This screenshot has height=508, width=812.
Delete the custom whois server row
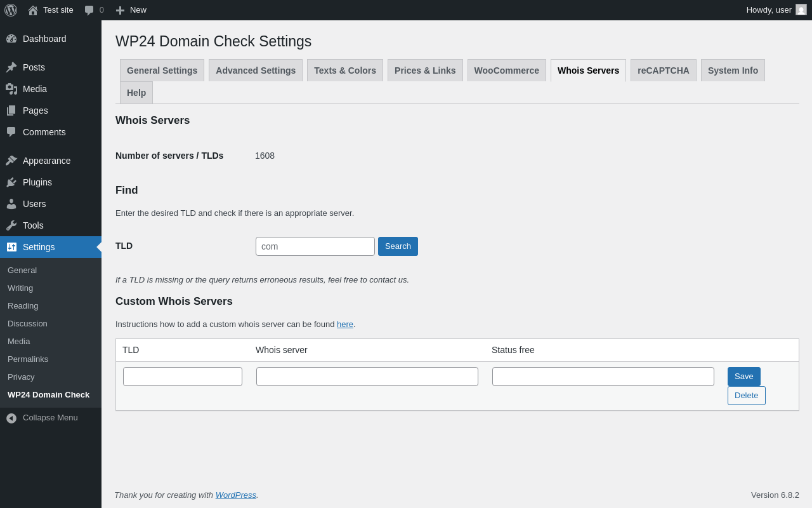(x=747, y=396)
